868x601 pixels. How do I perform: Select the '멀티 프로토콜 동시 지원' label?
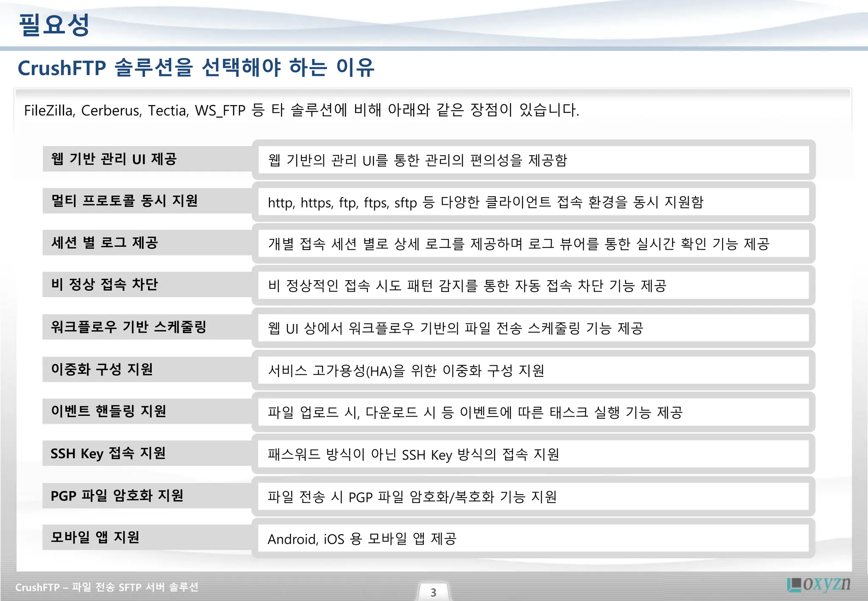[124, 200]
